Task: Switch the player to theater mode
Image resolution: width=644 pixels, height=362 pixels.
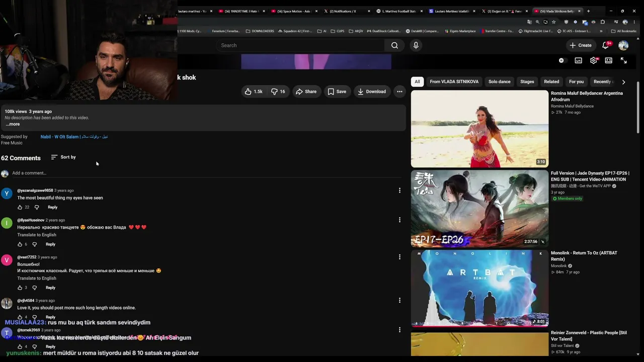Action: [x=609, y=60]
